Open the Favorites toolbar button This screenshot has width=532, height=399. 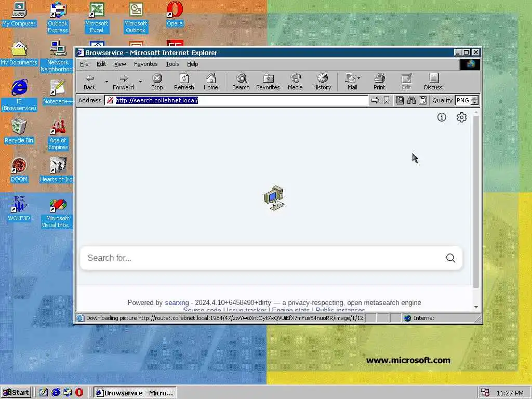pos(268,82)
